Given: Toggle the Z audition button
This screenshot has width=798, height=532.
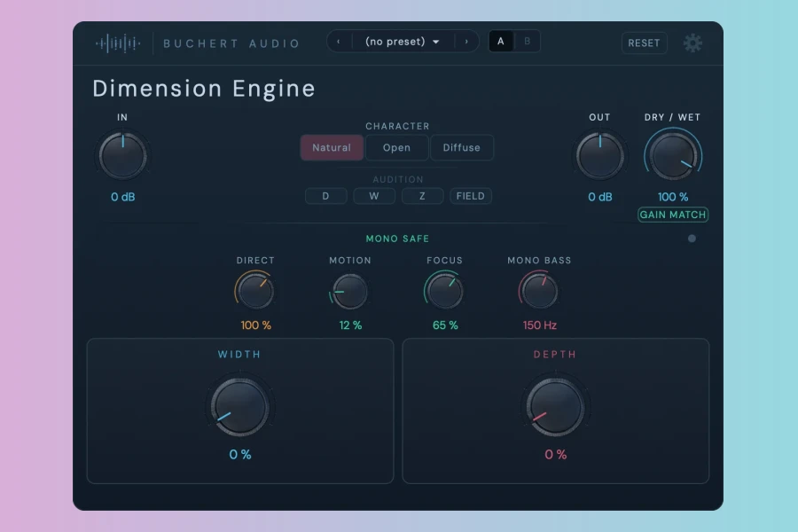Looking at the screenshot, I should pos(422,196).
